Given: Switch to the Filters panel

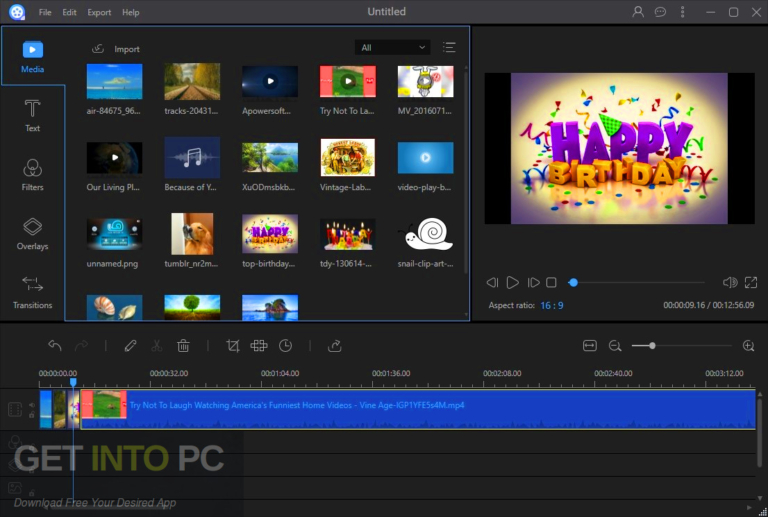Looking at the screenshot, I should coord(32,175).
